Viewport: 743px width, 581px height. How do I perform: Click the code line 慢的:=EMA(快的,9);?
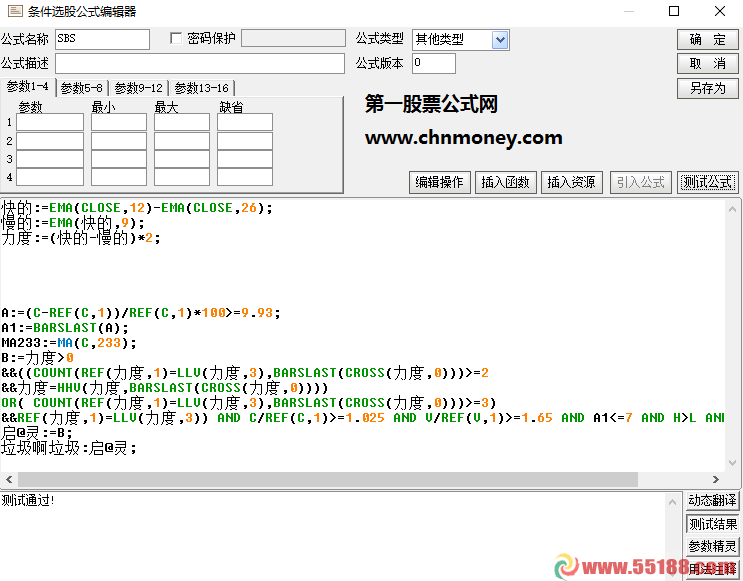coord(72,223)
